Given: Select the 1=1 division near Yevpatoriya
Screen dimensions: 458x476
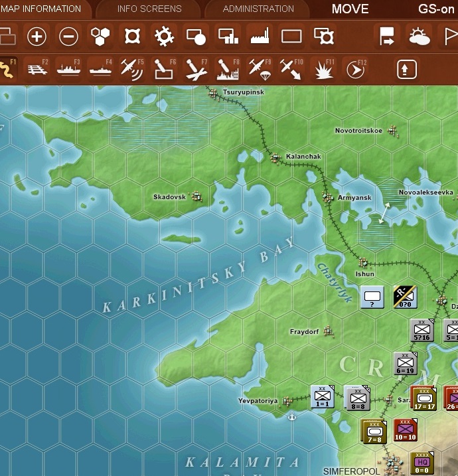Looking at the screenshot, I should pyautogui.click(x=323, y=396).
